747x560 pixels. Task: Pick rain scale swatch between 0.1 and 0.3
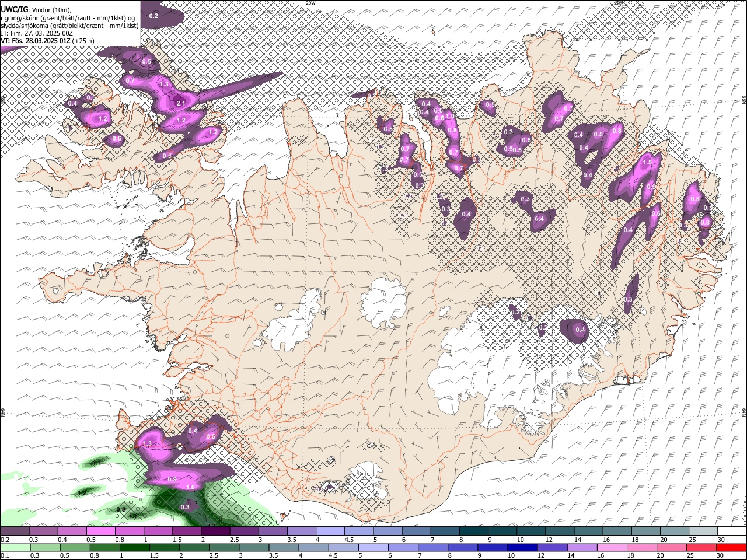click(15, 547)
